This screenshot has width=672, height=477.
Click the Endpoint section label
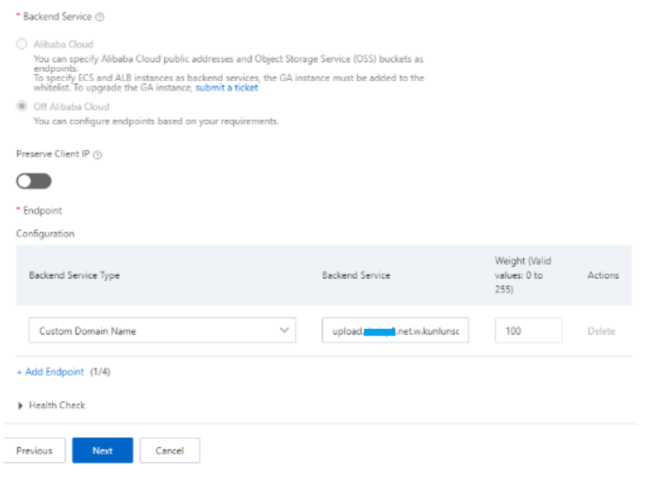42,211
